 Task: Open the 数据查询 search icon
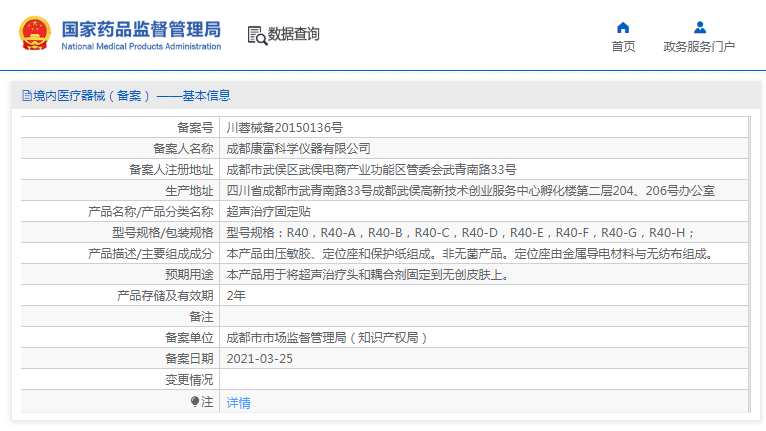coord(257,35)
